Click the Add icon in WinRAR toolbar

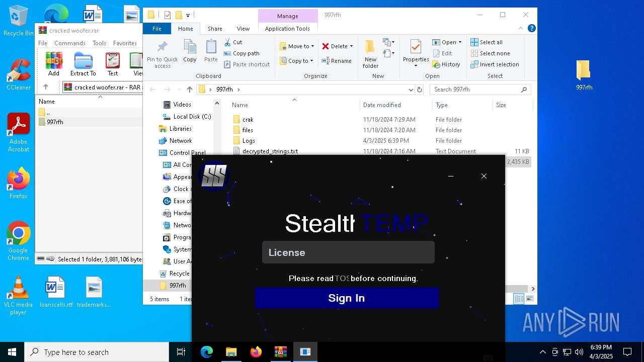tap(54, 64)
